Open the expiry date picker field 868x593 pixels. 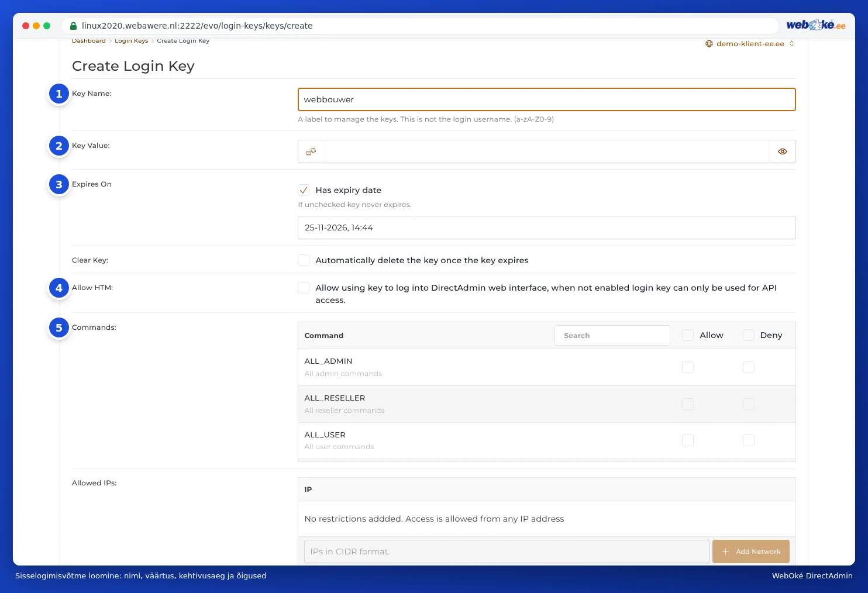pos(546,227)
